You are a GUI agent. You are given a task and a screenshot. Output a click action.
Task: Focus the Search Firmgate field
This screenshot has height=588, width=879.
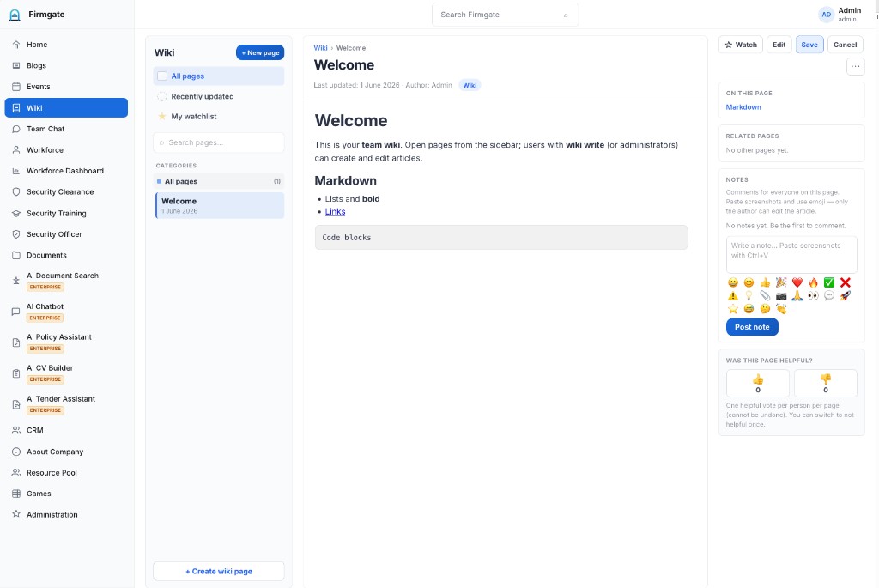click(x=505, y=15)
